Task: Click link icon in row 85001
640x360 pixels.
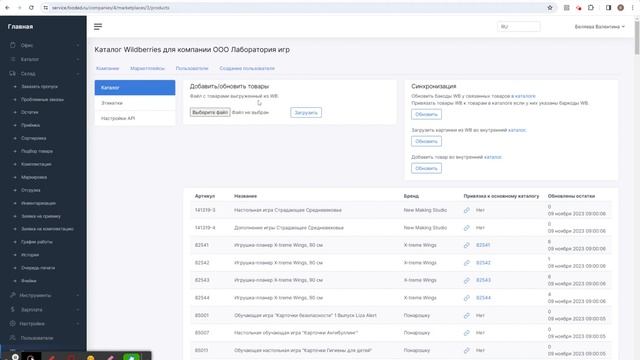Action: (x=467, y=316)
